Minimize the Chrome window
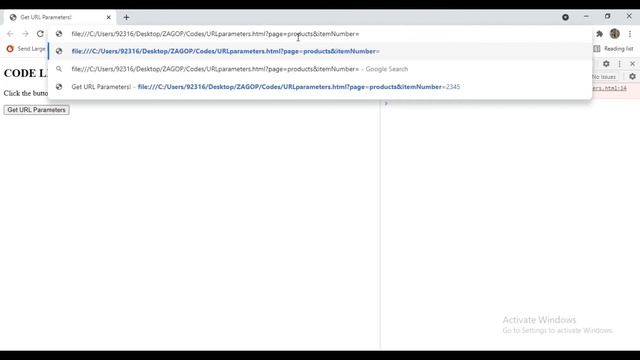 [x=586, y=17]
